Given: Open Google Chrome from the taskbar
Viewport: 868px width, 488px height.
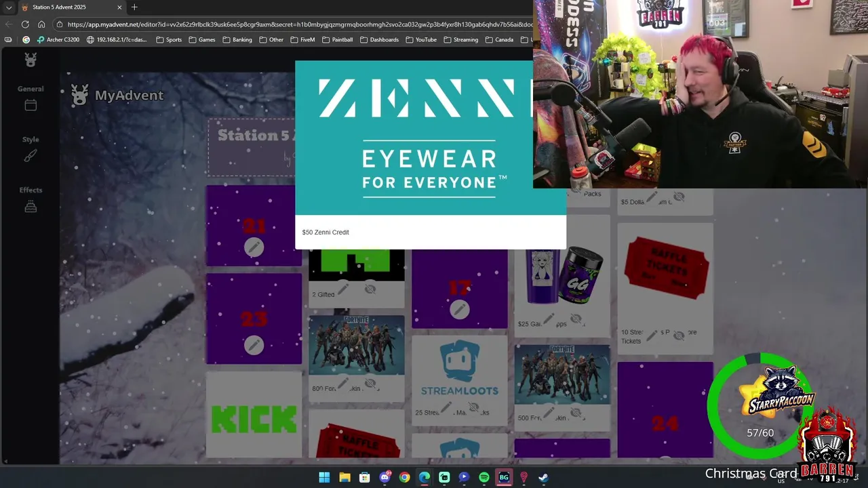Looking at the screenshot, I should click(x=404, y=477).
